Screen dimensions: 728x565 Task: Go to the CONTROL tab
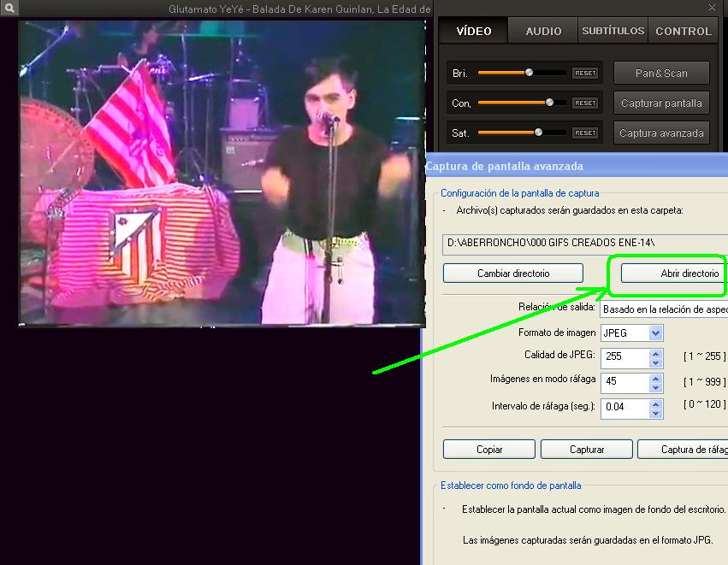683,31
